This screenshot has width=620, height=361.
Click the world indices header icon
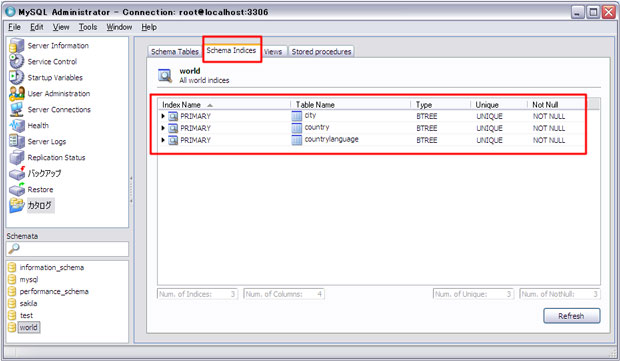(x=165, y=76)
